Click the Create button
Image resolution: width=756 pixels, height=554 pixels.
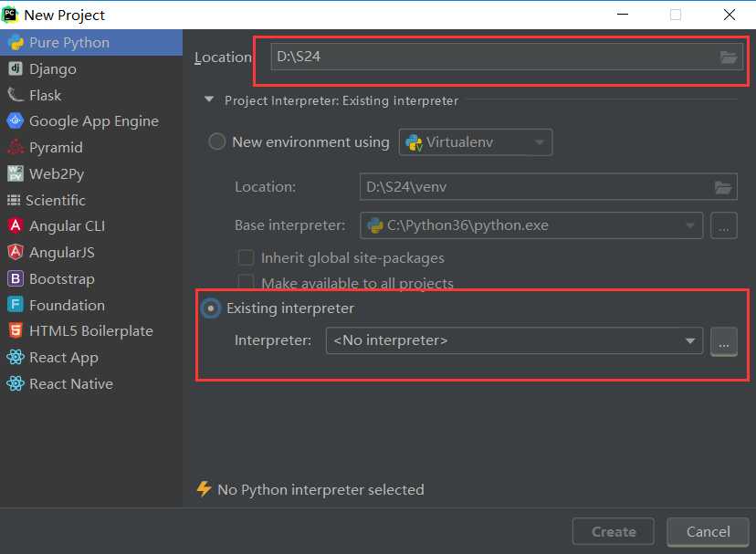[x=614, y=532]
